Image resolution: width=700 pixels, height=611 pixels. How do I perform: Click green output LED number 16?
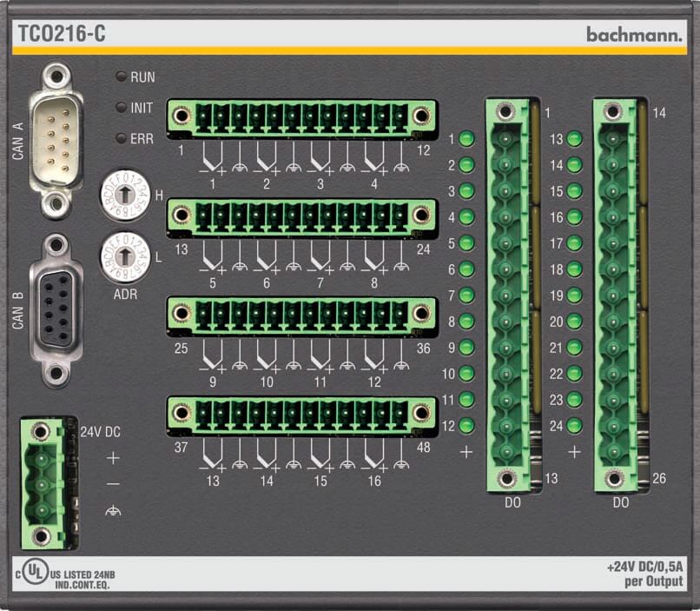point(575,217)
